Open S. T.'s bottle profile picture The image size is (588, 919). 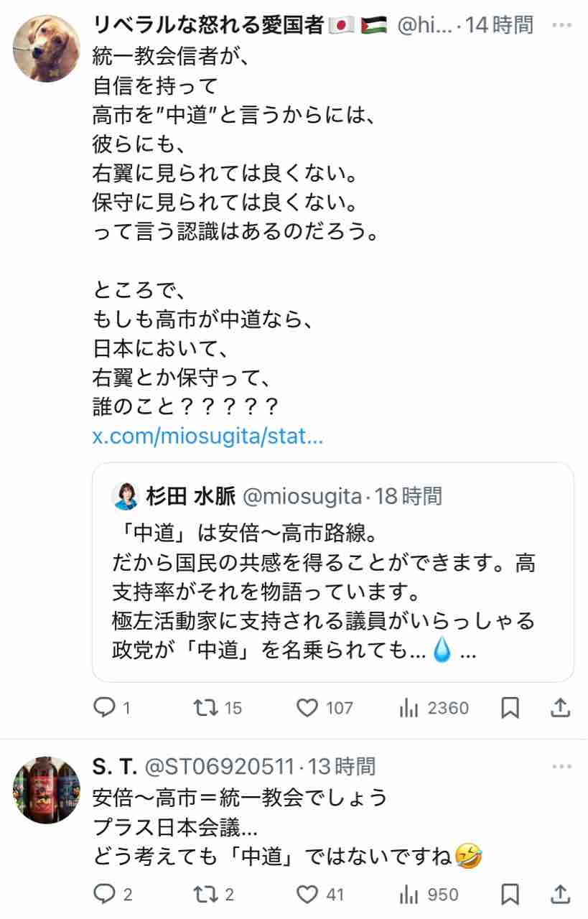click(47, 790)
